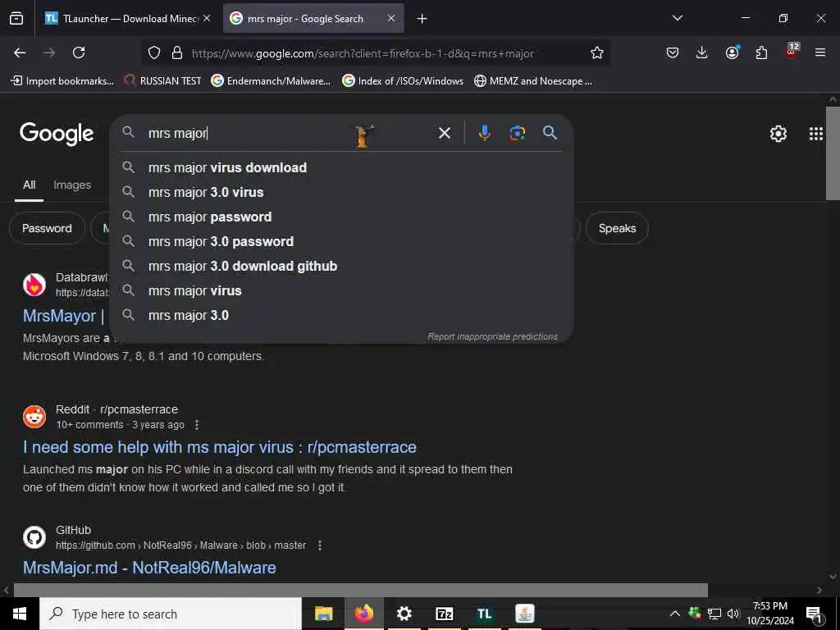Clear the Google search box text
This screenshot has width=840, height=630.
[444, 133]
